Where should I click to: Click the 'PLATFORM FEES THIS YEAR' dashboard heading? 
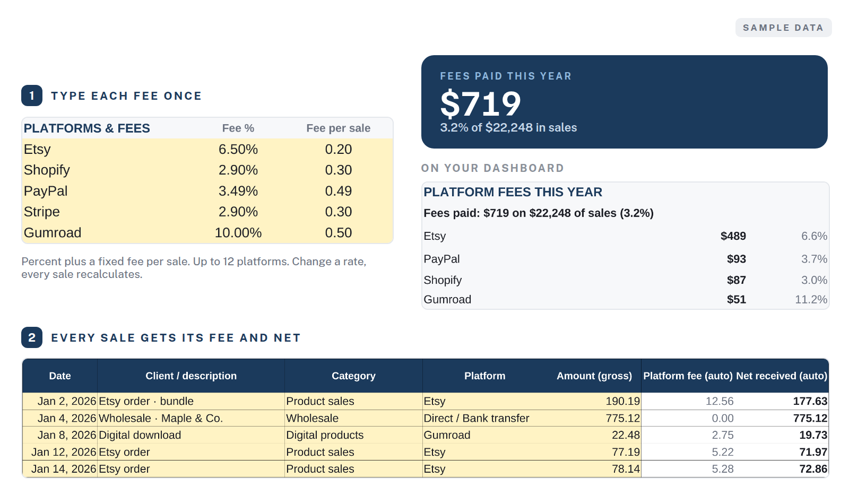coord(513,192)
